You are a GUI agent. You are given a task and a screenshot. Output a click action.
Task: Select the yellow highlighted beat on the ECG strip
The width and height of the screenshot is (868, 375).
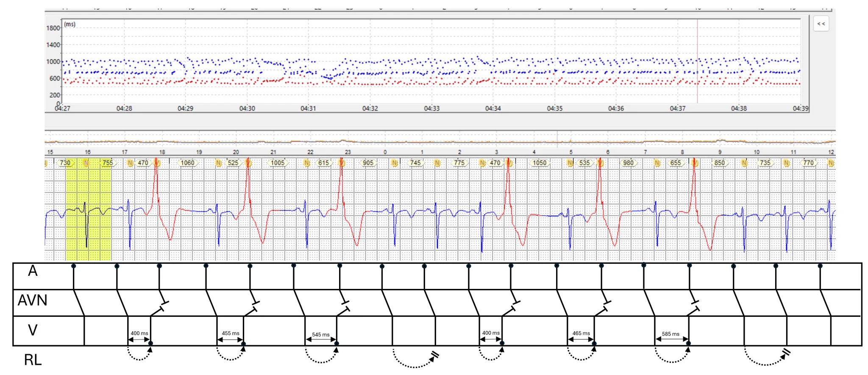(88, 209)
